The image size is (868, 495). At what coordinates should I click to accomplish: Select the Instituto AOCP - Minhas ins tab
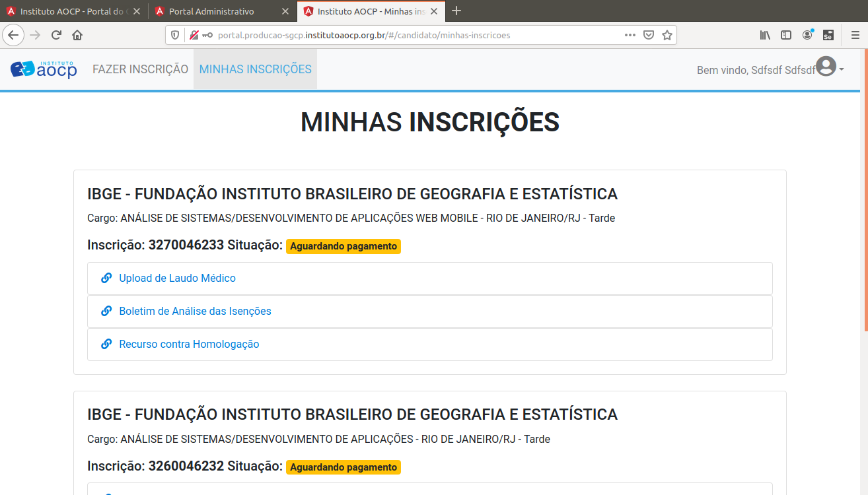coord(371,11)
